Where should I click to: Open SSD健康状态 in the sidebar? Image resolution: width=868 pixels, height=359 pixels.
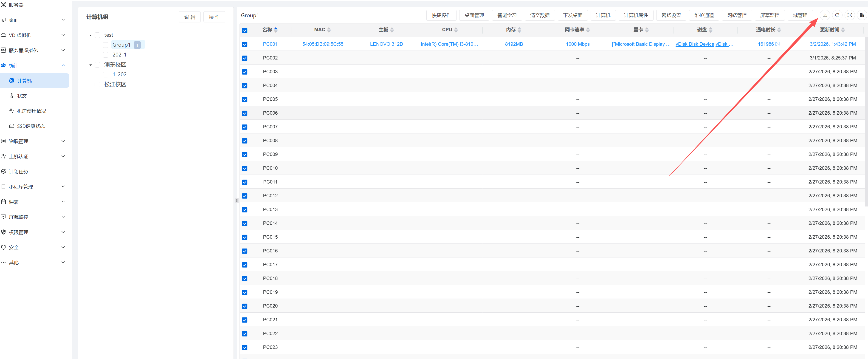(31, 126)
